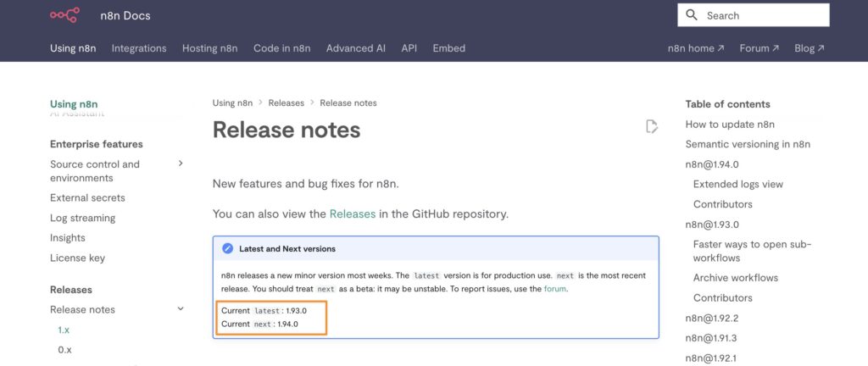Screen dimensions: 868x366
Task: Collapse the Release notes sidebar section
Action: click(x=181, y=308)
